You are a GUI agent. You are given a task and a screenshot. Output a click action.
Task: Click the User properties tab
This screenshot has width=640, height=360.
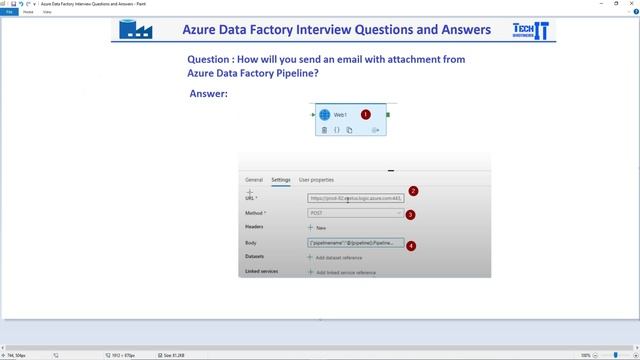[316, 180]
